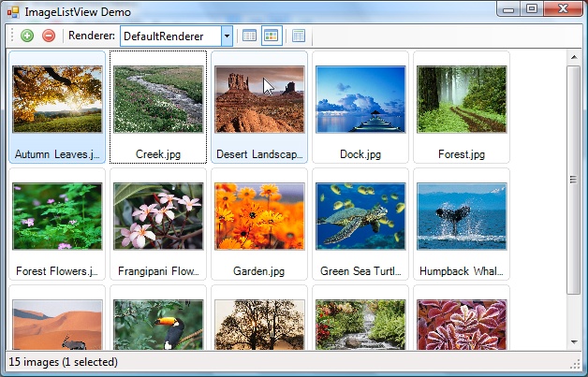Click the Garden.jpg file name label
588x377 pixels.
click(258, 271)
